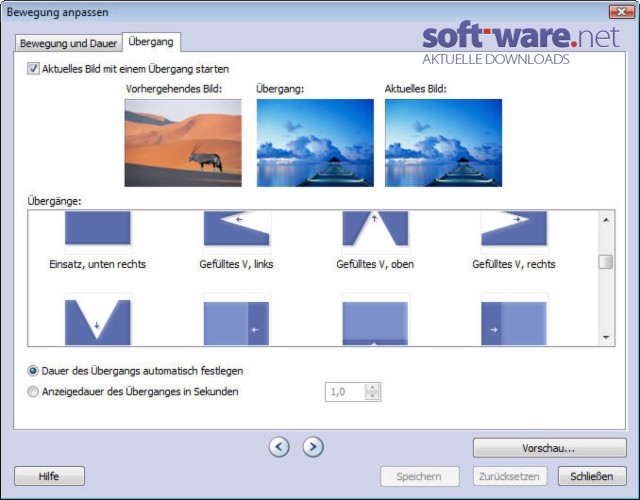Click the label Gefülltes V, links
The image size is (640, 500).
[x=236, y=264]
